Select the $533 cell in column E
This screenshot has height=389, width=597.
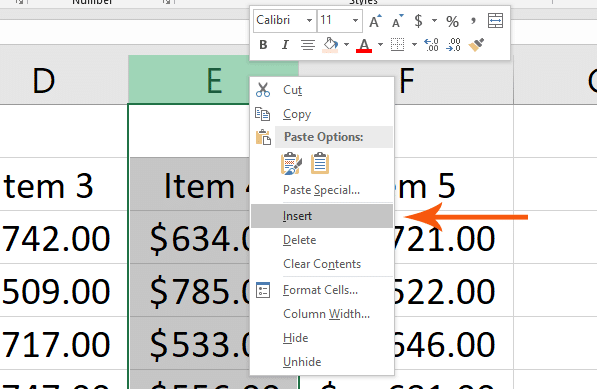[190, 343]
